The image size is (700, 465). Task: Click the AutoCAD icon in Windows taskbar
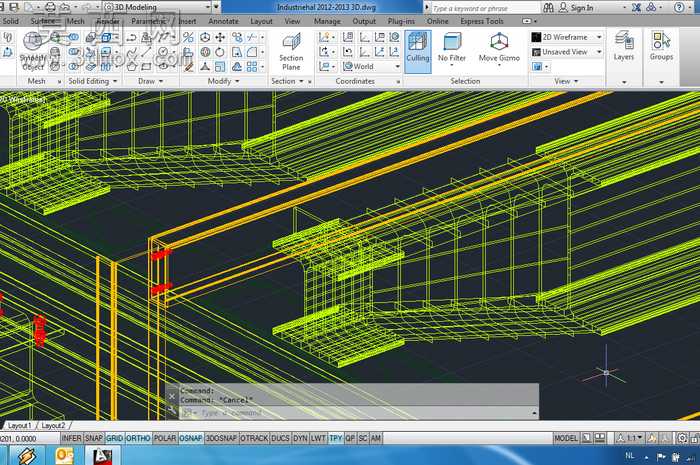102,456
